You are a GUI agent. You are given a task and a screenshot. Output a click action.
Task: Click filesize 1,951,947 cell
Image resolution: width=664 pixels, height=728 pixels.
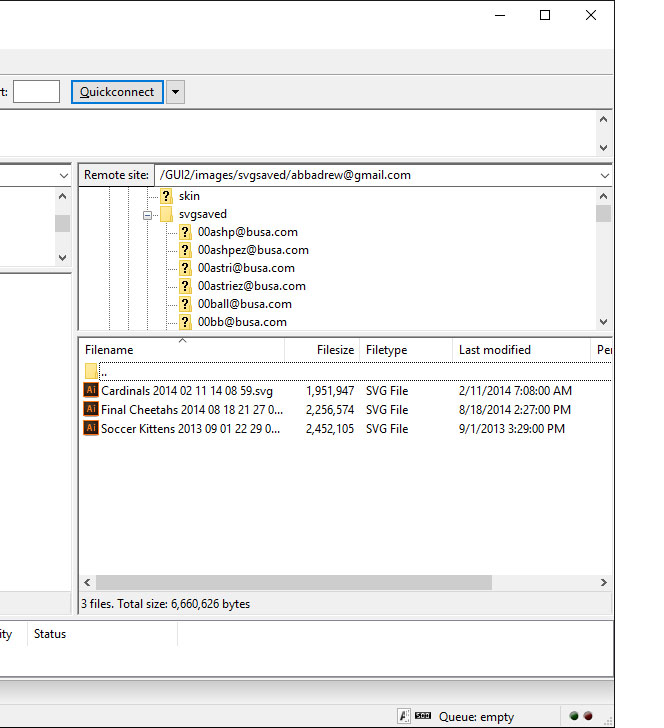tap(330, 391)
